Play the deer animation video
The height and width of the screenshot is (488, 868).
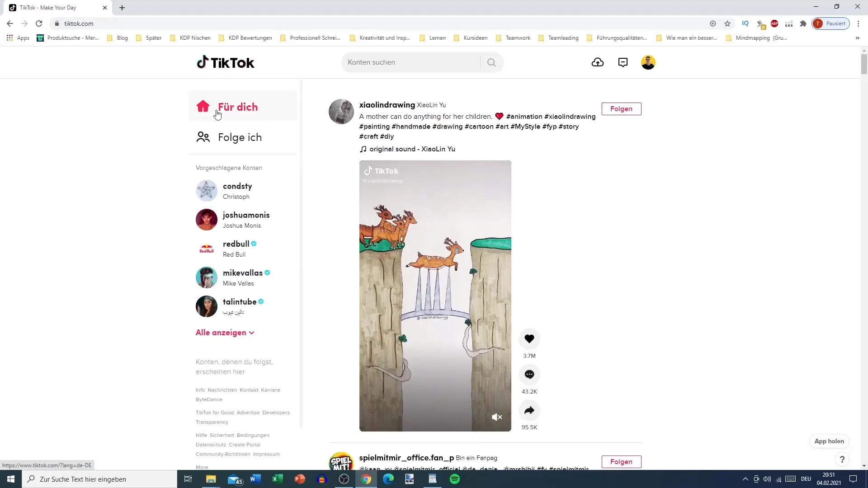point(435,296)
